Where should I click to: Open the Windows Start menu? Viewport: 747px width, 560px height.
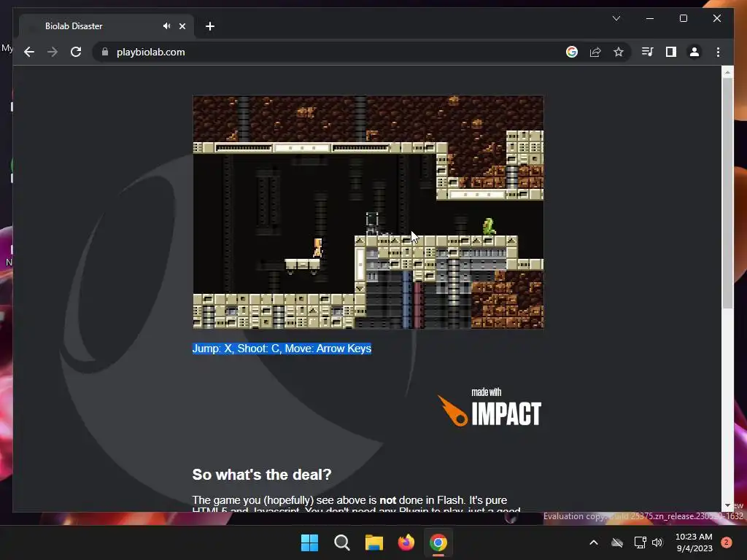coord(309,542)
